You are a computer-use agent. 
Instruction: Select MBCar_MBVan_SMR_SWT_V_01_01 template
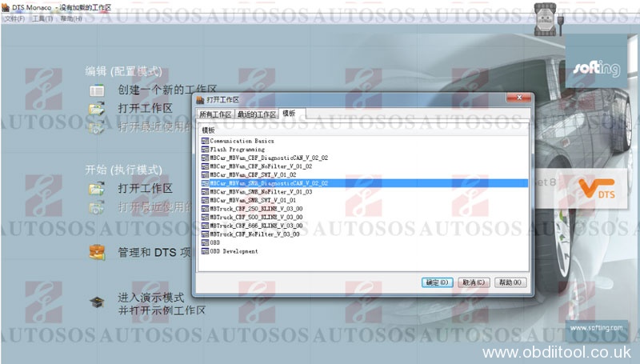point(253,200)
